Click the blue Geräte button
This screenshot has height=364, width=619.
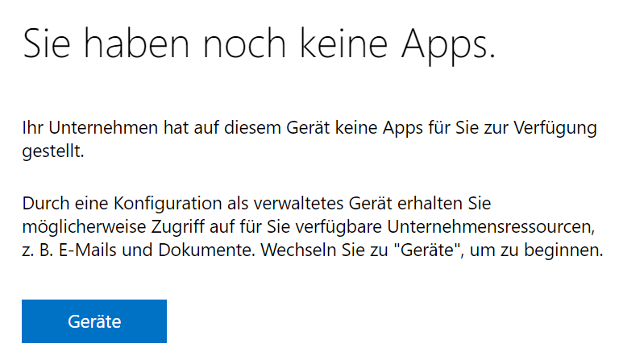tap(94, 321)
